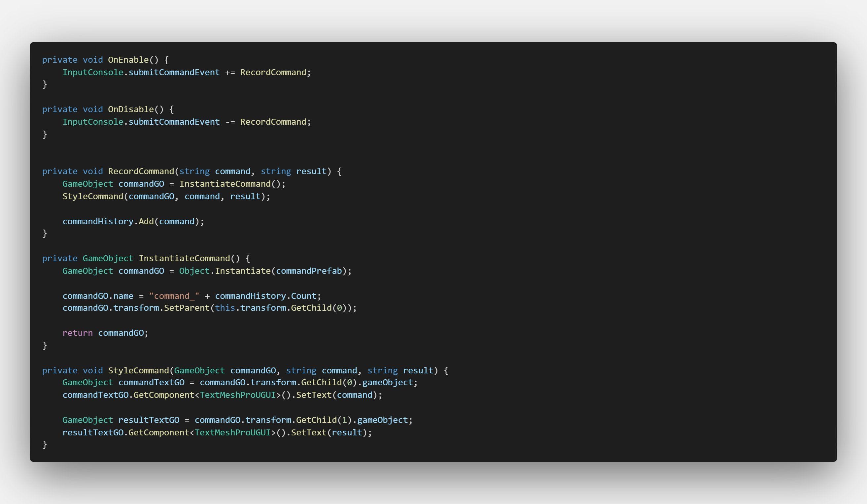Click the SetParent method call
The height and width of the screenshot is (504, 867).
[187, 308]
